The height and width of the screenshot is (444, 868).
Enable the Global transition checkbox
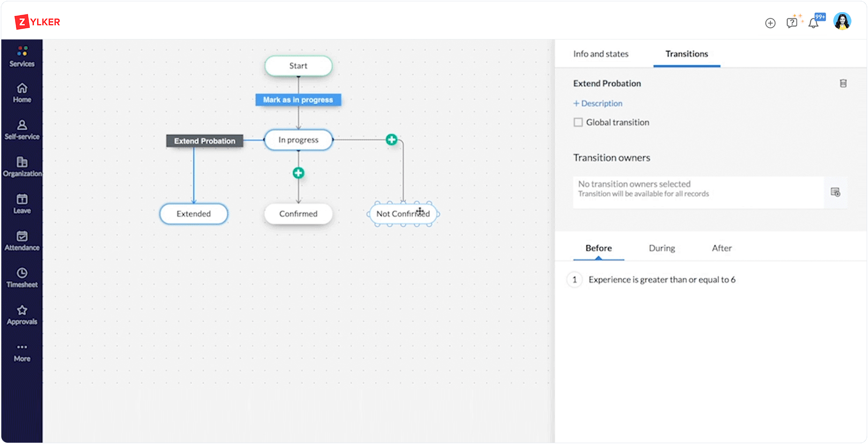578,122
